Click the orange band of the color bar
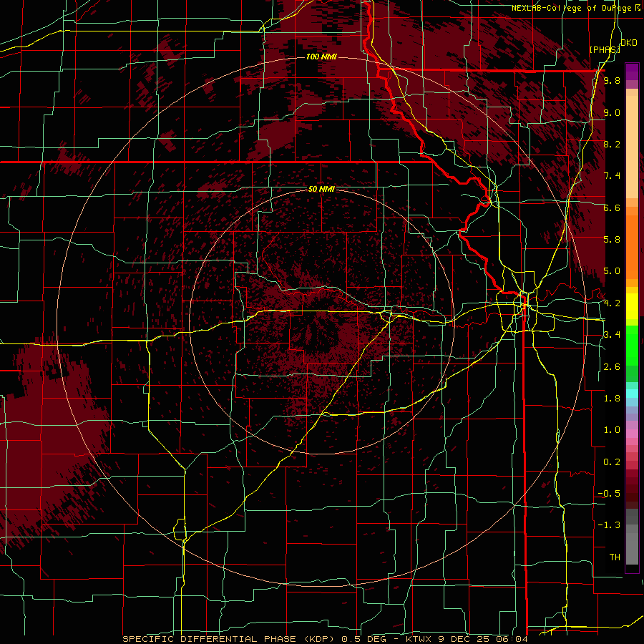Viewport: 644px width, 644px height. pos(632,246)
